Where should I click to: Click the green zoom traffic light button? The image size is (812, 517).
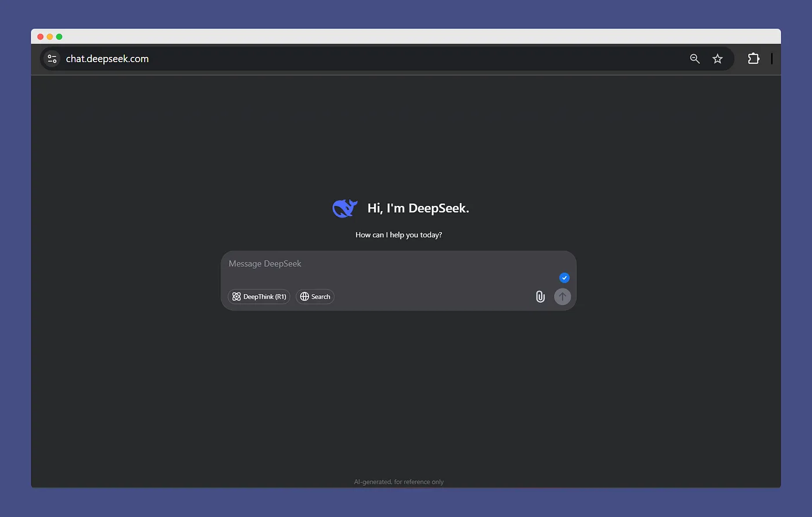coord(59,36)
